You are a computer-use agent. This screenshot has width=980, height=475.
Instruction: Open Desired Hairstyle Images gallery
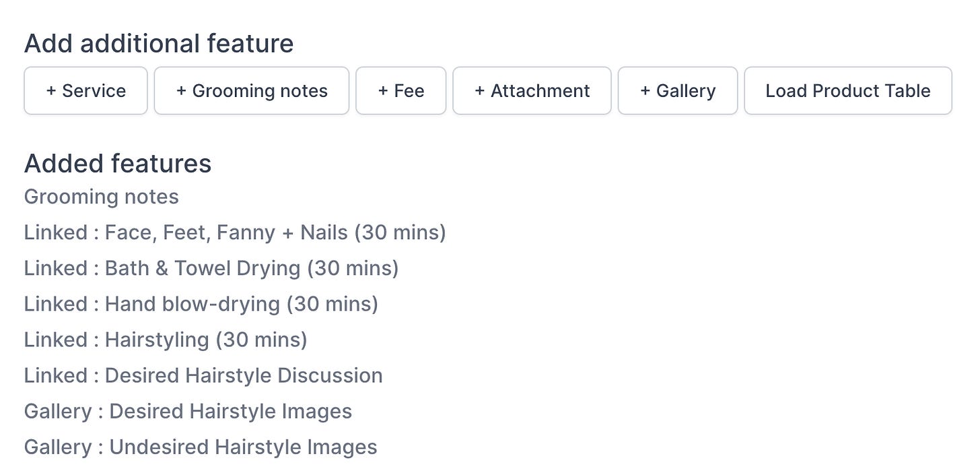point(188,411)
